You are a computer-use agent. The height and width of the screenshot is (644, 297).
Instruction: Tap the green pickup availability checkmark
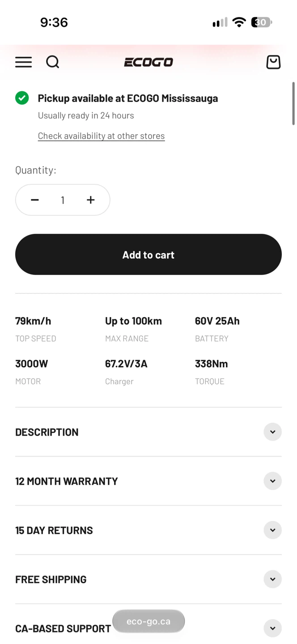point(22,98)
